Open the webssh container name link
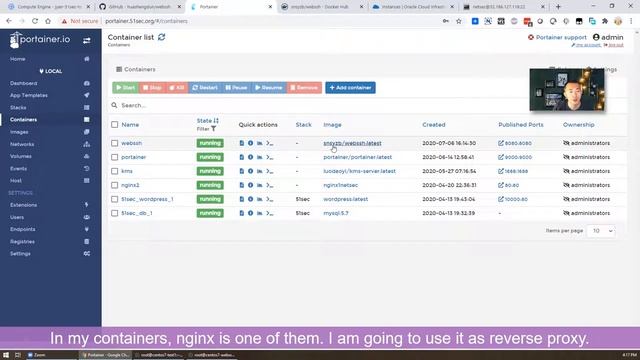Viewport: 640px width, 360px height. point(131,143)
